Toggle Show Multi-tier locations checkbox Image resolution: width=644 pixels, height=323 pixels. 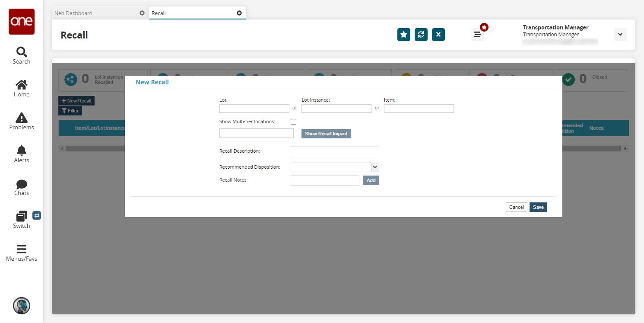pyautogui.click(x=293, y=122)
